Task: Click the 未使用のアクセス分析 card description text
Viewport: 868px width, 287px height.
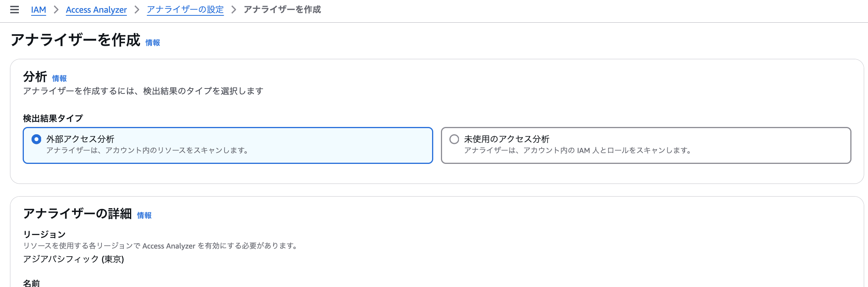Action: tap(577, 150)
